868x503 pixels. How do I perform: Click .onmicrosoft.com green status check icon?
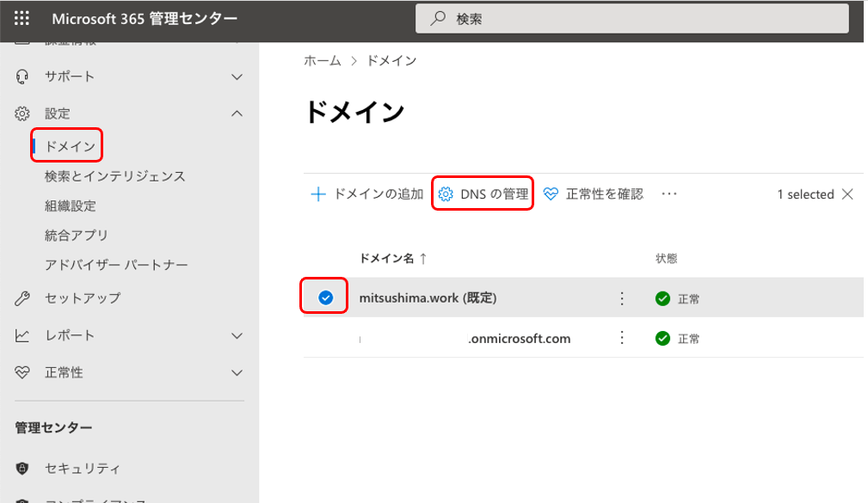(662, 339)
